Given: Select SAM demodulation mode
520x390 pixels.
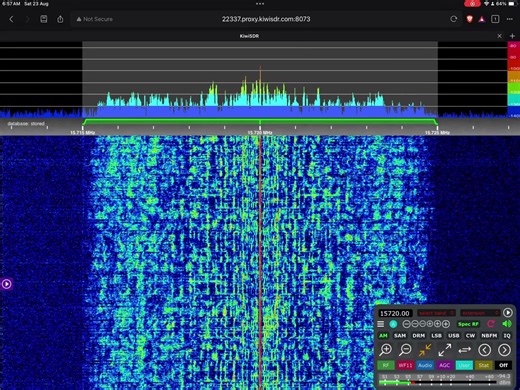Looking at the screenshot, I should pyautogui.click(x=400, y=336).
